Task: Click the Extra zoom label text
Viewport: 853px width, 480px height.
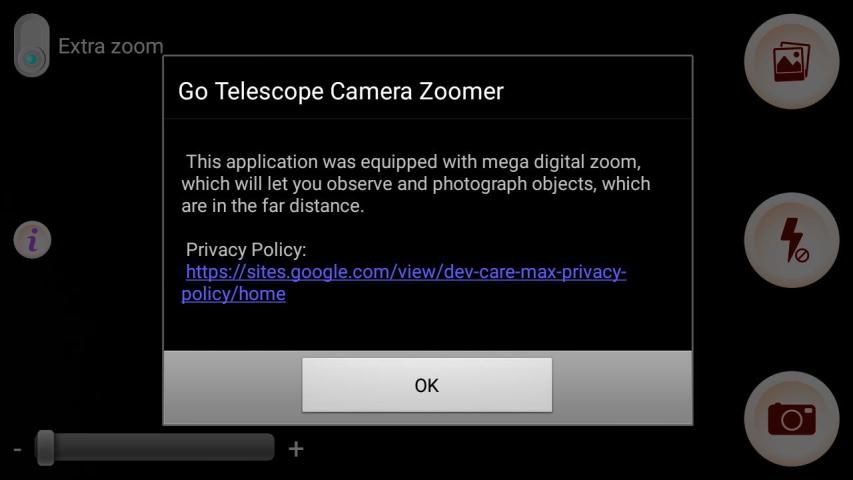Action: click(111, 46)
